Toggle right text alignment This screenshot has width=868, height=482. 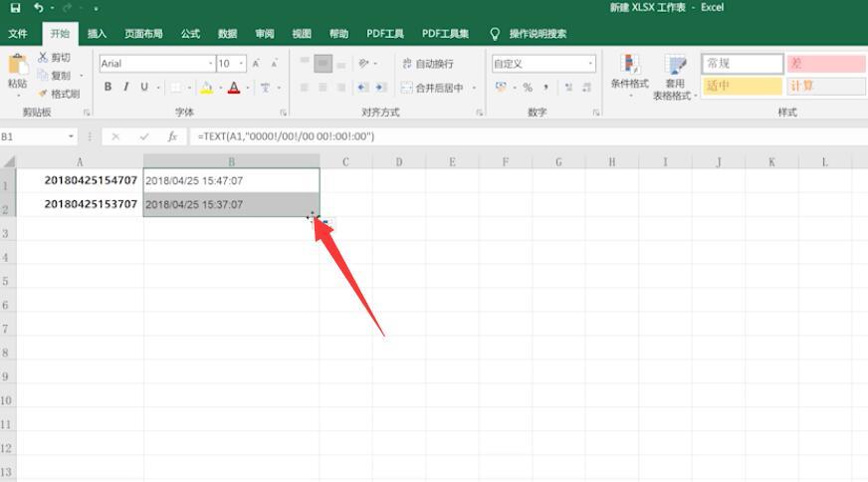341,88
